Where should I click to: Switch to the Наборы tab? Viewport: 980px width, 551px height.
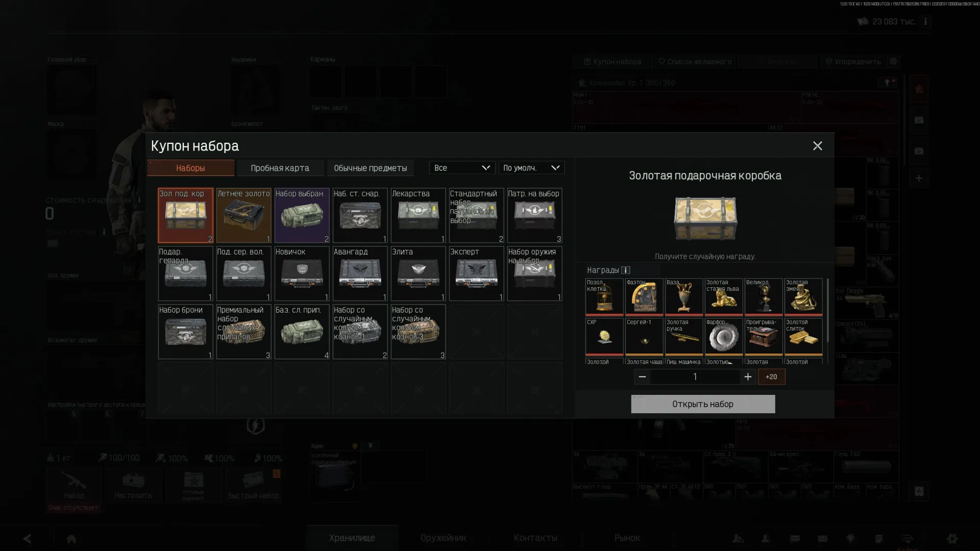(x=190, y=168)
